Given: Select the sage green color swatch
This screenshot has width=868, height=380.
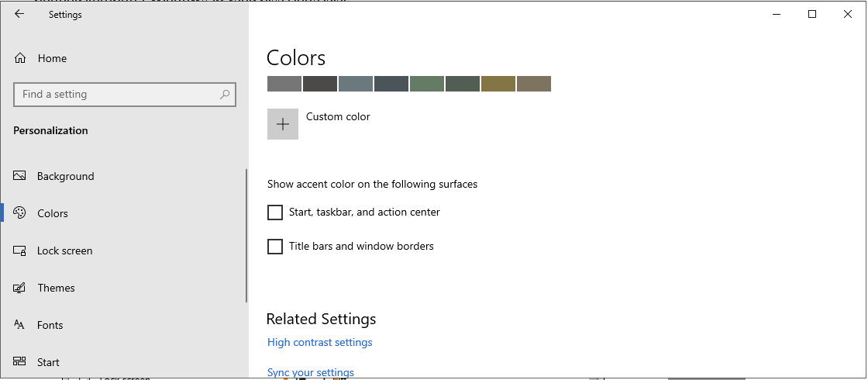Looking at the screenshot, I should click(x=426, y=84).
